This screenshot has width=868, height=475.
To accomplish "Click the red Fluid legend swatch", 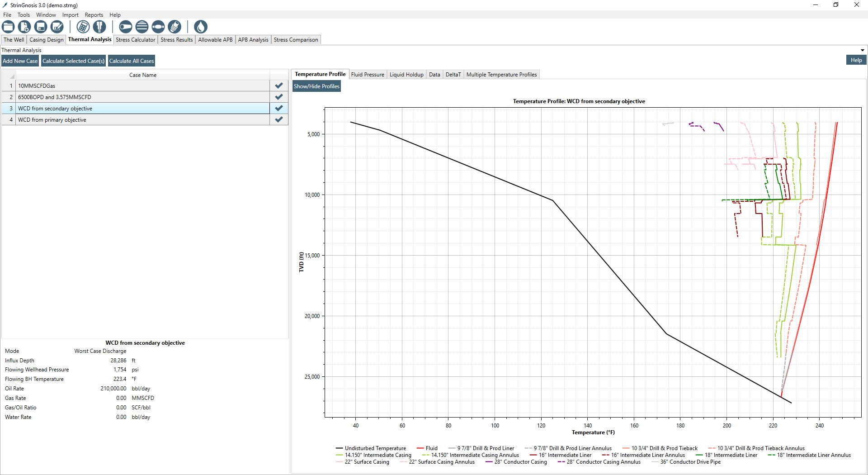I will [x=420, y=448].
